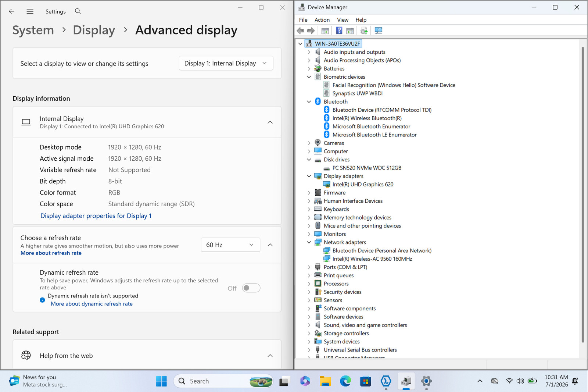This screenshot has width=588, height=392.
Task: Click the taskbar Search box
Action: point(223,381)
